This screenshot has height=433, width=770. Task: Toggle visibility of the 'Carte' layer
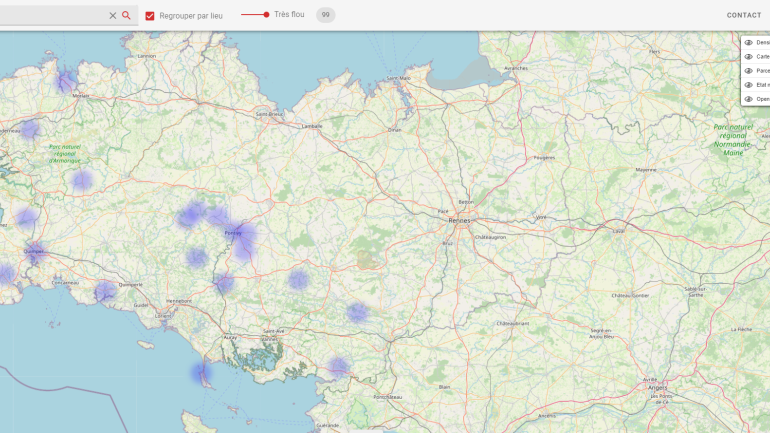coord(748,57)
